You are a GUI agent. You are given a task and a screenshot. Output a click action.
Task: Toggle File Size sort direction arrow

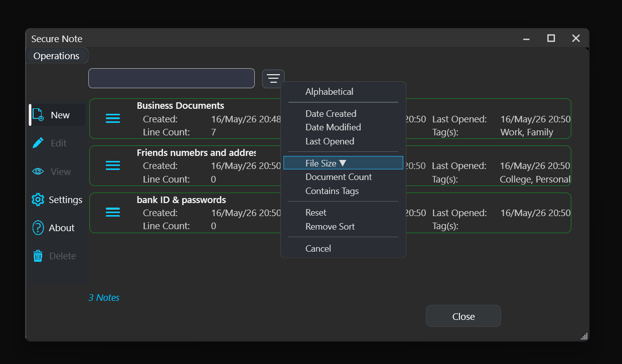click(343, 163)
